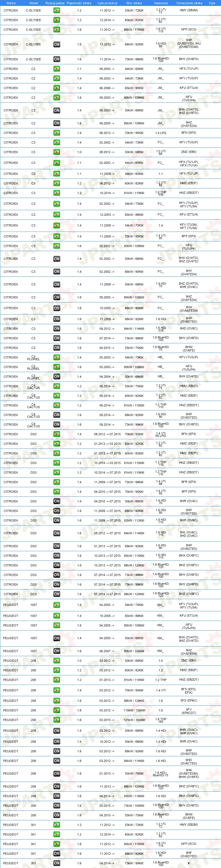The width and height of the screenshot is (221, 868).
Task: Click the Marka column header
Action: pos(11,3)
